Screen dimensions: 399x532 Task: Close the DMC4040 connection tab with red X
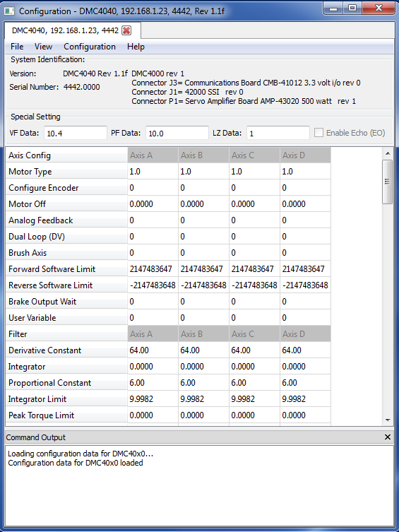tap(126, 30)
